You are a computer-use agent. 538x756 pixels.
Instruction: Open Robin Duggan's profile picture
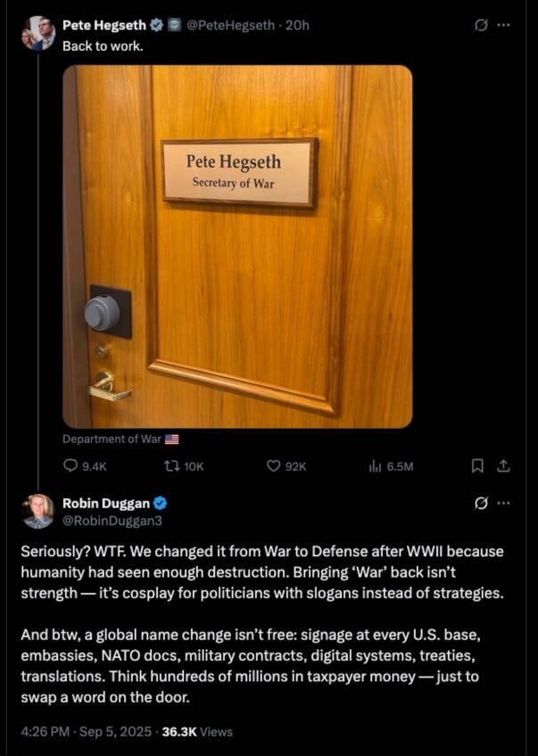click(38, 511)
